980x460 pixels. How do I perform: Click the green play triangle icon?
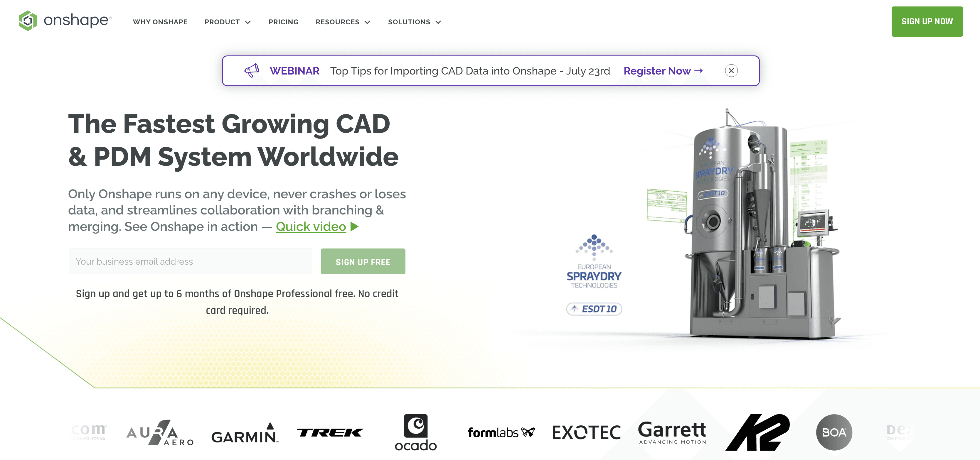coord(354,226)
